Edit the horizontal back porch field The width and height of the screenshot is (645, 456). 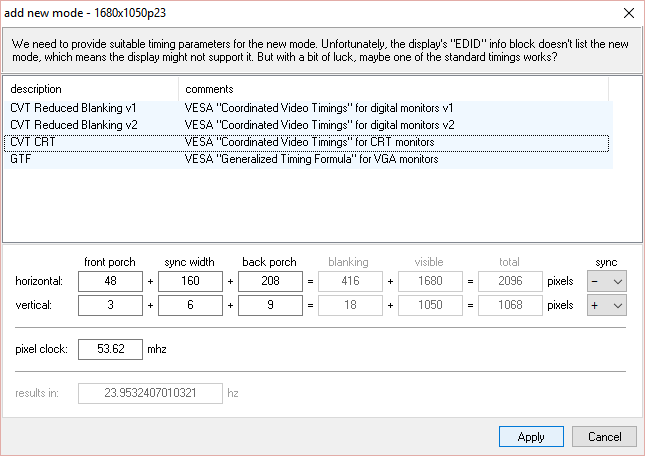tap(270, 281)
